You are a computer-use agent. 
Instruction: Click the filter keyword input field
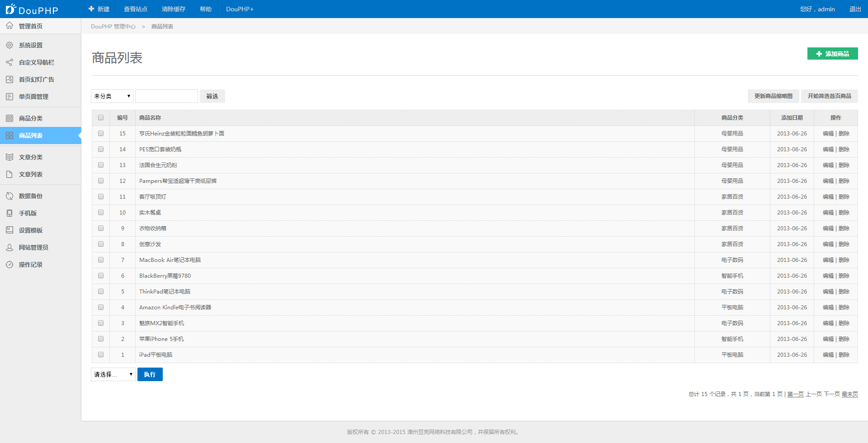pos(166,96)
